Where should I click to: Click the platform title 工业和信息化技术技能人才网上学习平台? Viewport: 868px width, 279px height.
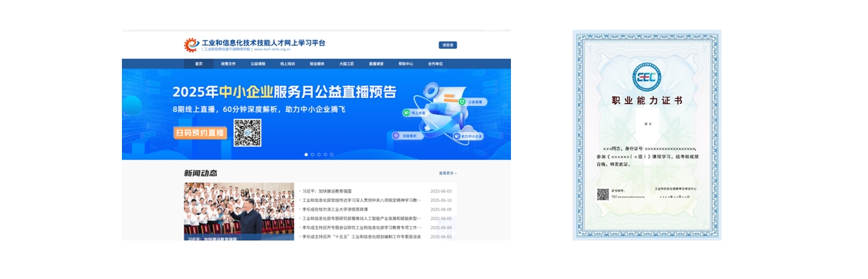(263, 42)
